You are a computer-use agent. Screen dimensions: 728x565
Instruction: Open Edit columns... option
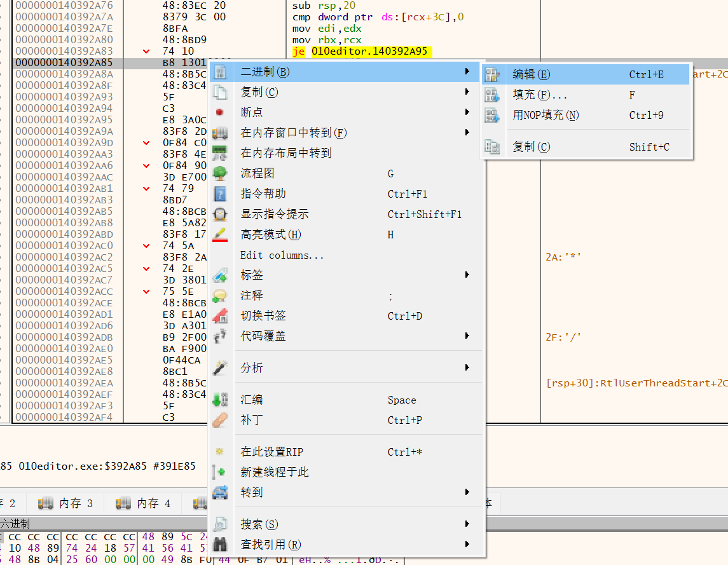click(x=282, y=255)
